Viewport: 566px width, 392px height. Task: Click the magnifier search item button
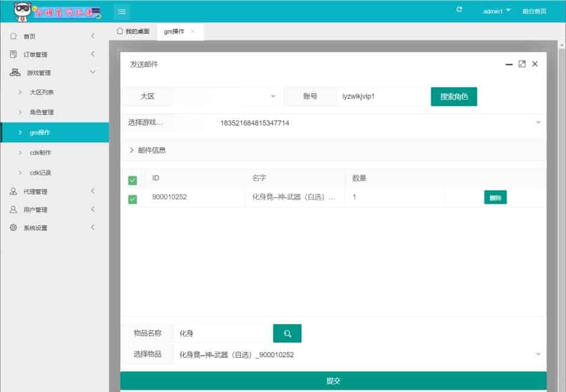coord(287,333)
